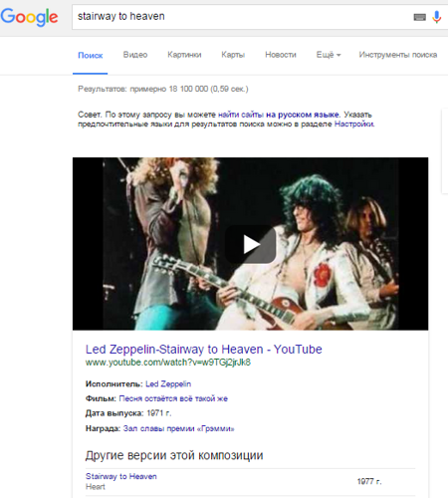This screenshot has height=498, width=448.
Task: Play the Led Zeppelin video
Action: point(251,244)
